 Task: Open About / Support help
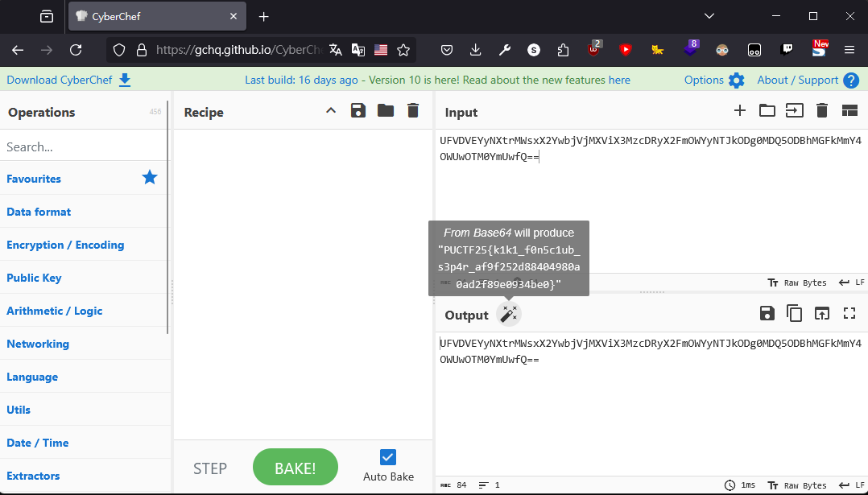808,80
